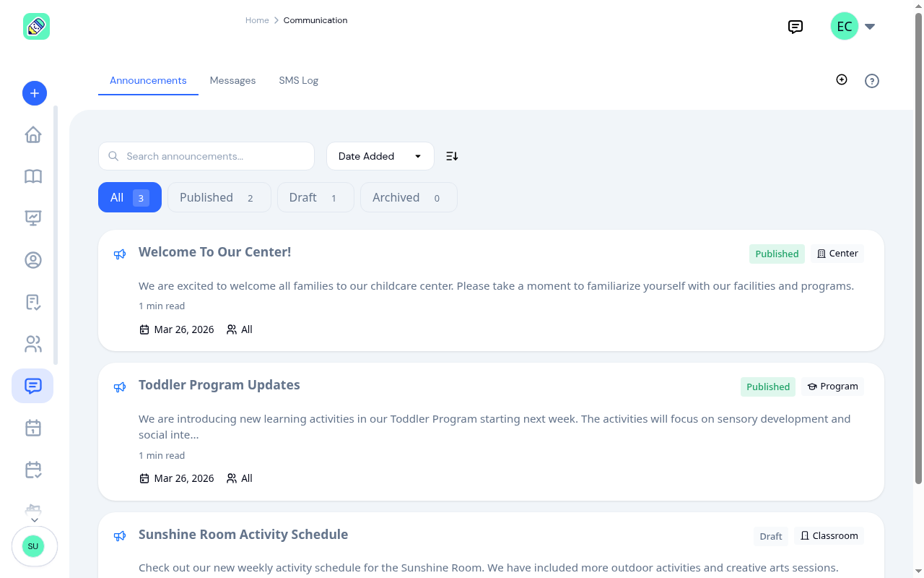This screenshot has width=924, height=578.
Task: Select the highlighted Communication icon in the sidebar
Action: (x=32, y=386)
